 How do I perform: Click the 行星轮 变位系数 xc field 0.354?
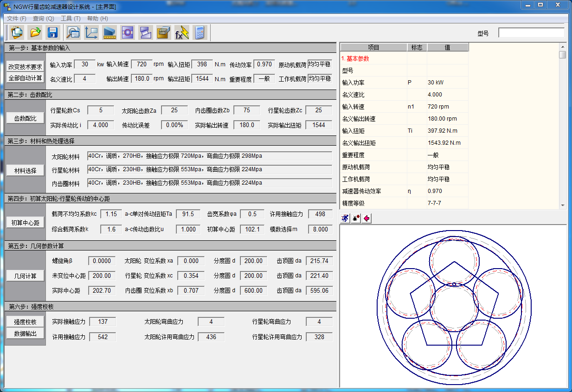[191, 276]
